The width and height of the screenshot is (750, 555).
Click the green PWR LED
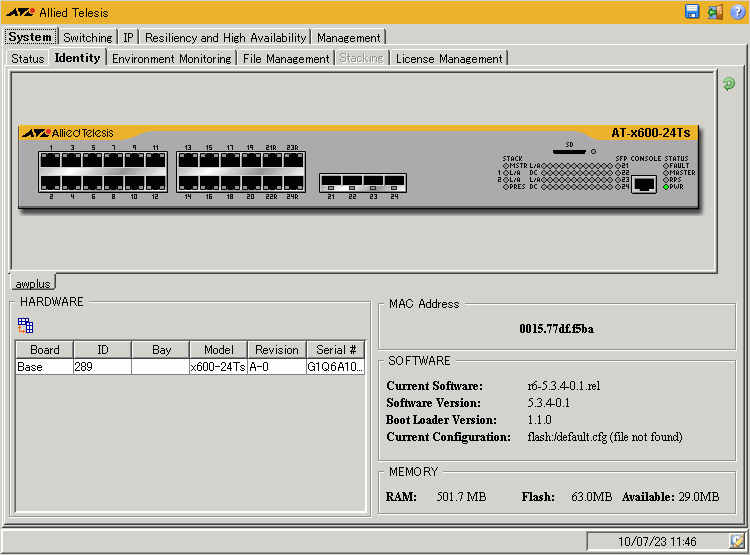point(666,187)
